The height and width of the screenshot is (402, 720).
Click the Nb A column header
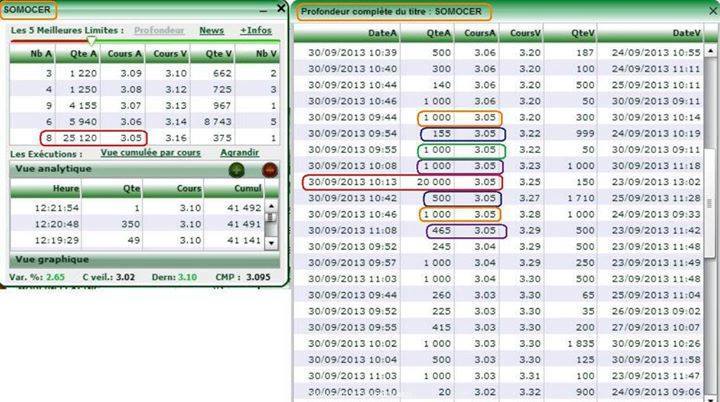[x=32, y=54]
